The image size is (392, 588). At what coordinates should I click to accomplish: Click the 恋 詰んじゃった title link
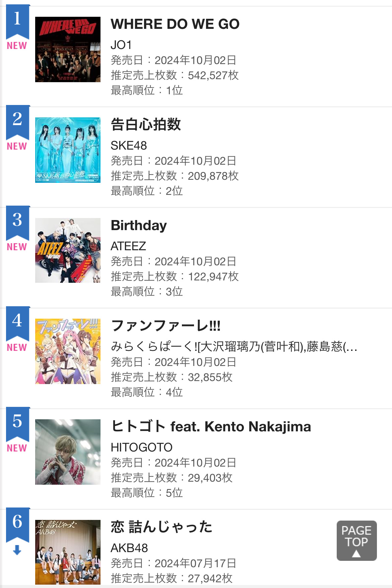click(161, 527)
